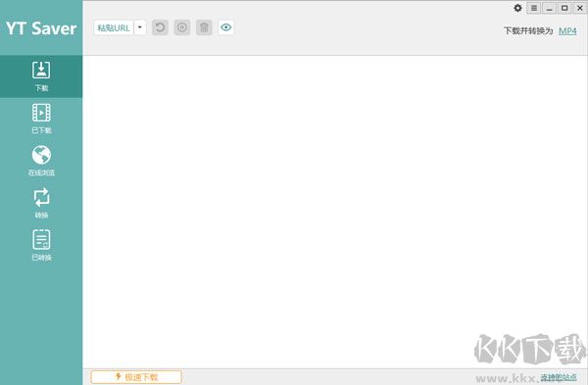Click the YT Saver logo text
Screen dimensions: 588x385
tap(41, 28)
